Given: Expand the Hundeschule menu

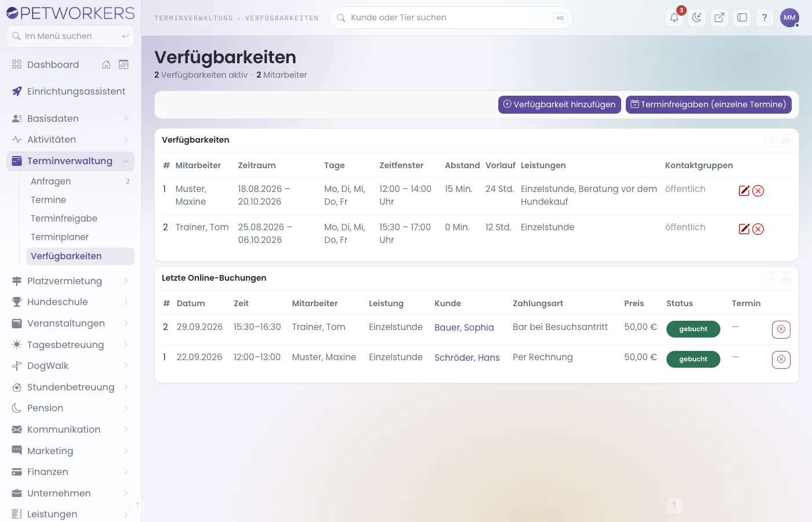Looking at the screenshot, I should point(70,302).
